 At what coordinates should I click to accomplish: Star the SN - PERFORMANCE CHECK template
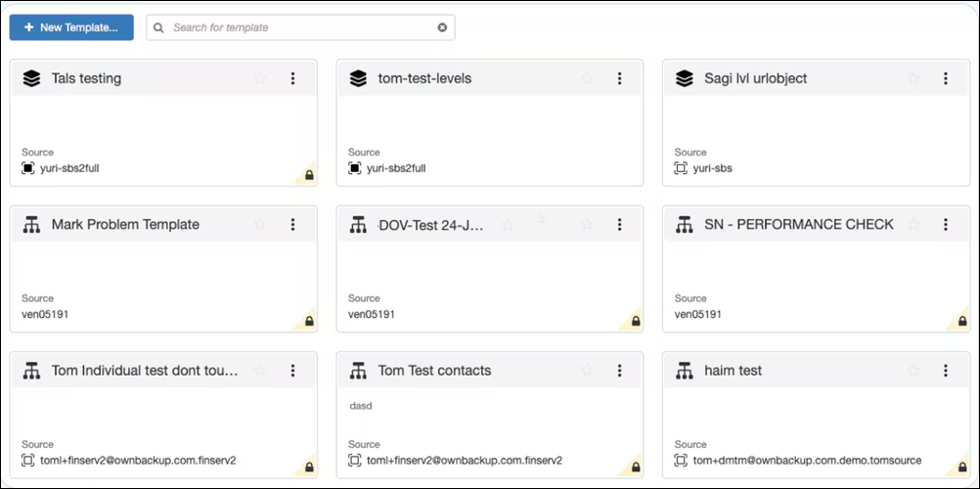[x=913, y=225]
